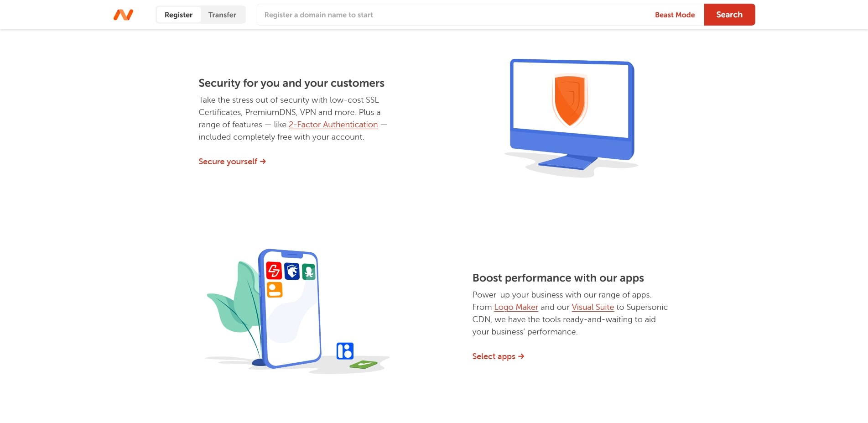Switch to the Register tab
Image resolution: width=868 pixels, height=423 pixels.
click(178, 15)
